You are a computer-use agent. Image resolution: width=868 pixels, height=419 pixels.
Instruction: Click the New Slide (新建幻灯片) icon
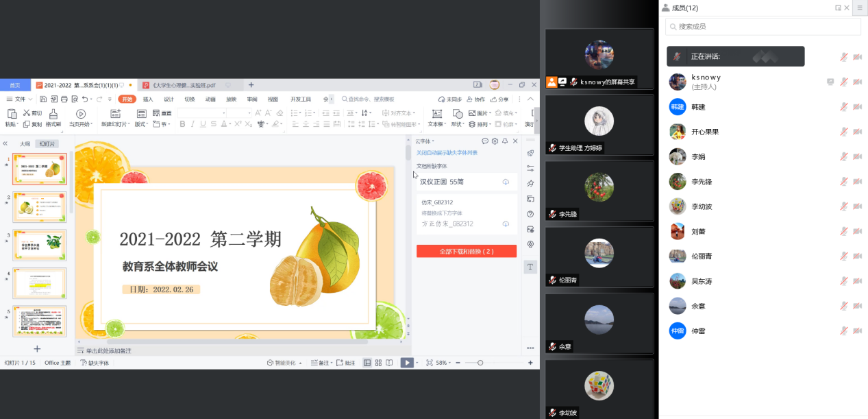click(115, 113)
